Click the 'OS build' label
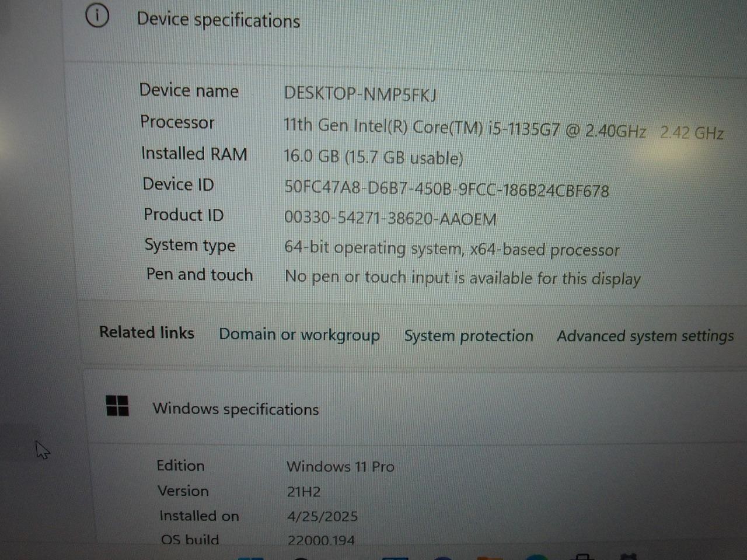Screen dimensions: 747x560 pyautogui.click(x=190, y=540)
